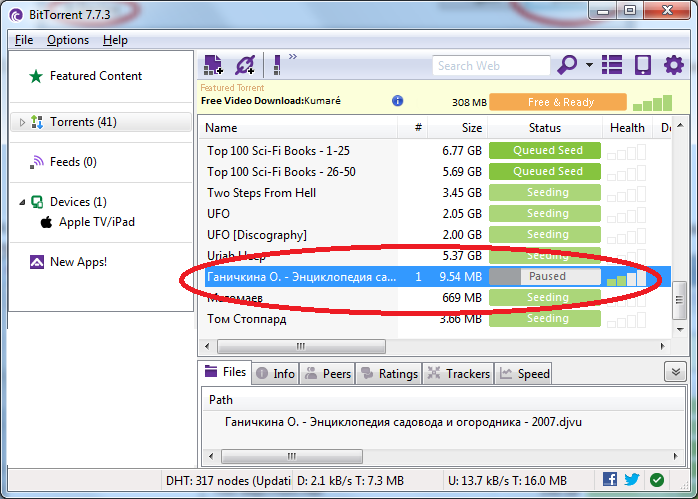Click the Twitter icon in status bar
698x499 pixels.
pyautogui.click(x=632, y=480)
